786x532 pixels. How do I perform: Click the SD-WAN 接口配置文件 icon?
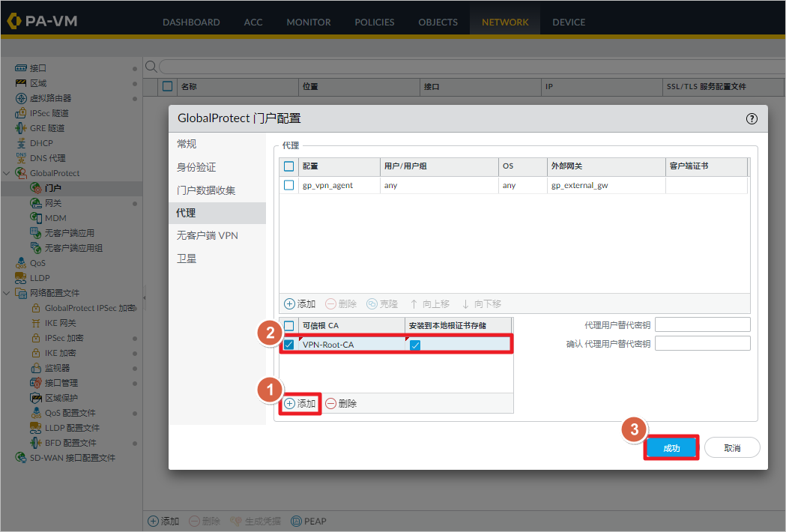pos(21,458)
